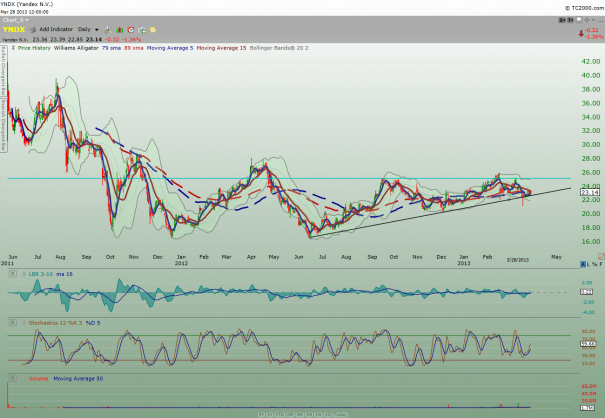
Task: Select the Moving Average 5 label
Action: (x=170, y=48)
